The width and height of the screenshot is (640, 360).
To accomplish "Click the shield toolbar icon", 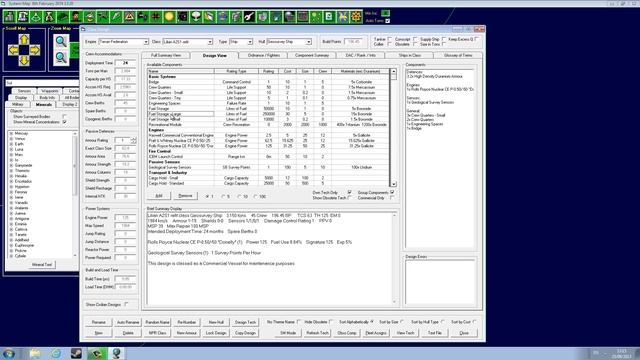I will click(x=262, y=17).
